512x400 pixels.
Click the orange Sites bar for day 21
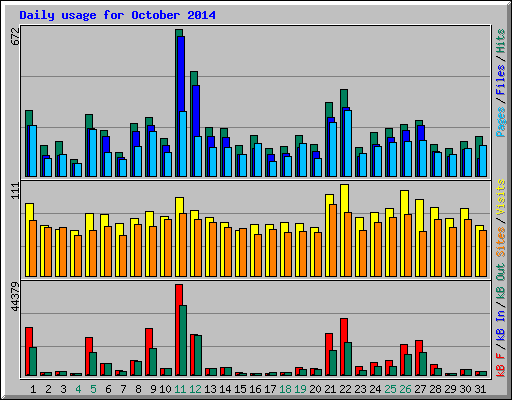tap(333, 240)
